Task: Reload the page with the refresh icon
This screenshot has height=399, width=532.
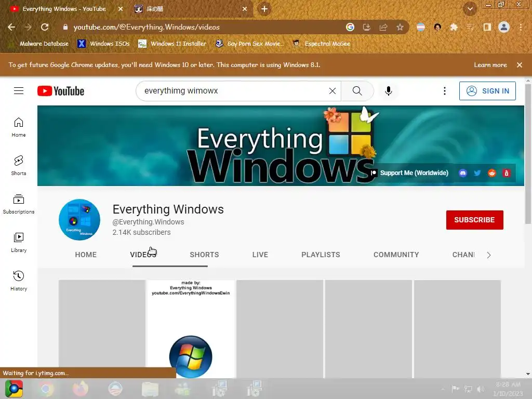Action: point(45,27)
